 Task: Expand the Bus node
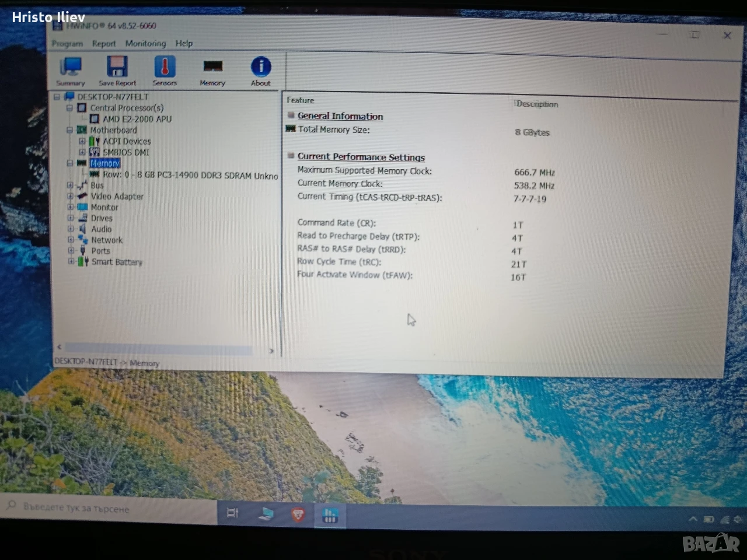click(x=70, y=185)
